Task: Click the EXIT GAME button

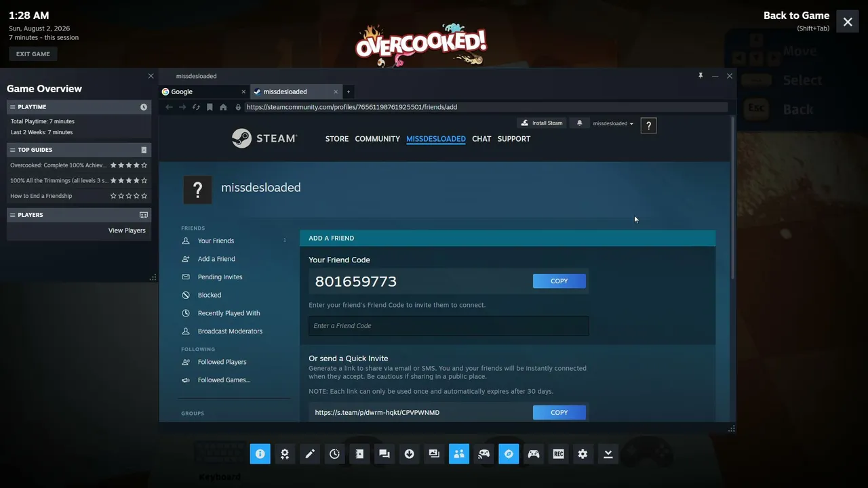Action: (x=33, y=54)
